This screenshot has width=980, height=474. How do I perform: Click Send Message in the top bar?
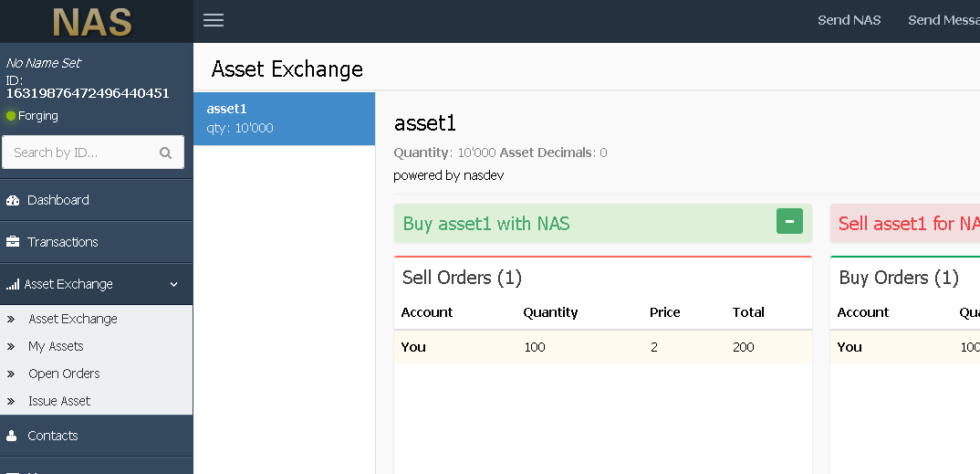click(x=944, y=20)
